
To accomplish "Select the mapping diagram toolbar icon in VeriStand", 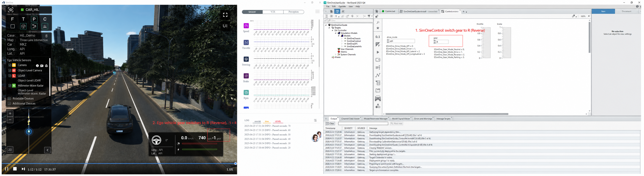I will (337, 12).
